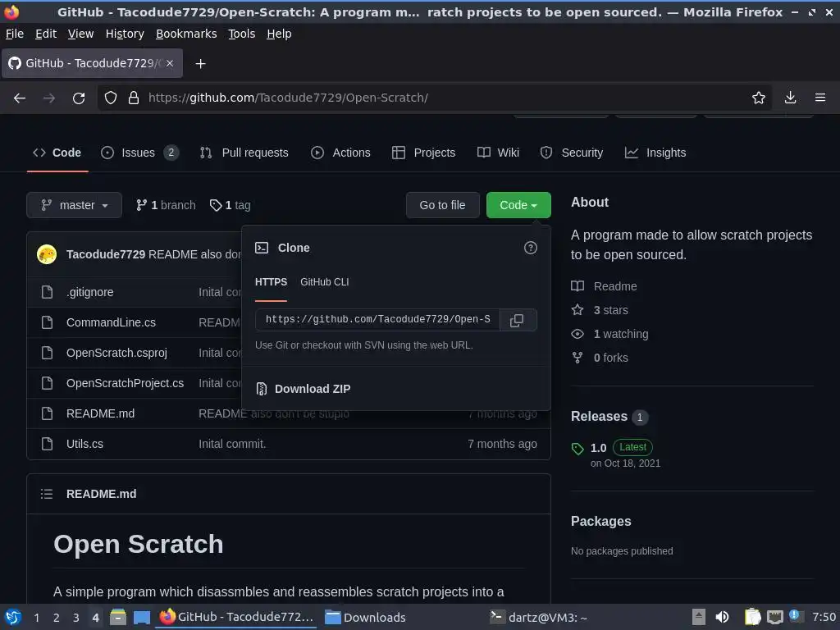The width and height of the screenshot is (840, 630).
Task: Open the taskbar start menu icon
Action: pos(13,618)
